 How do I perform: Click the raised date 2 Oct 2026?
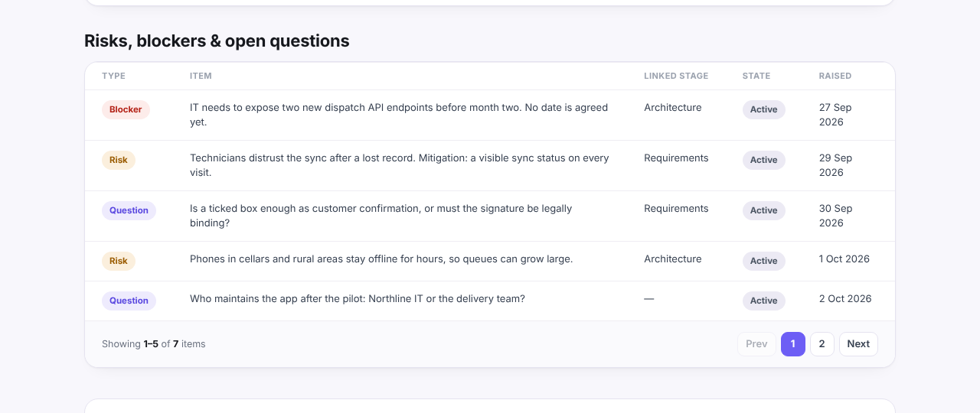[x=845, y=299]
